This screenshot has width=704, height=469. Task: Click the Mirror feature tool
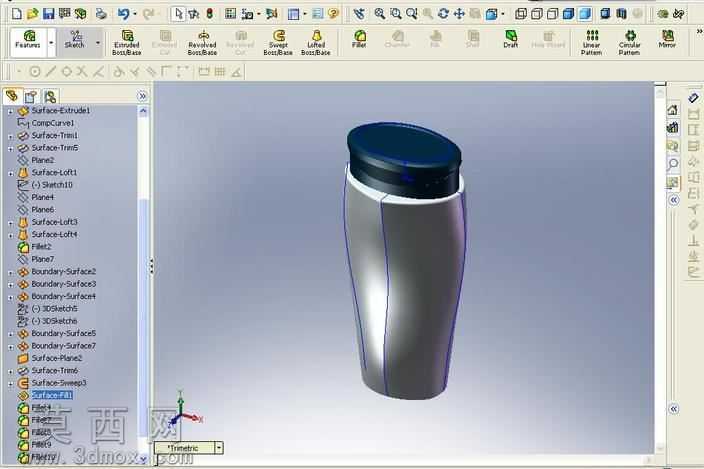(x=667, y=39)
